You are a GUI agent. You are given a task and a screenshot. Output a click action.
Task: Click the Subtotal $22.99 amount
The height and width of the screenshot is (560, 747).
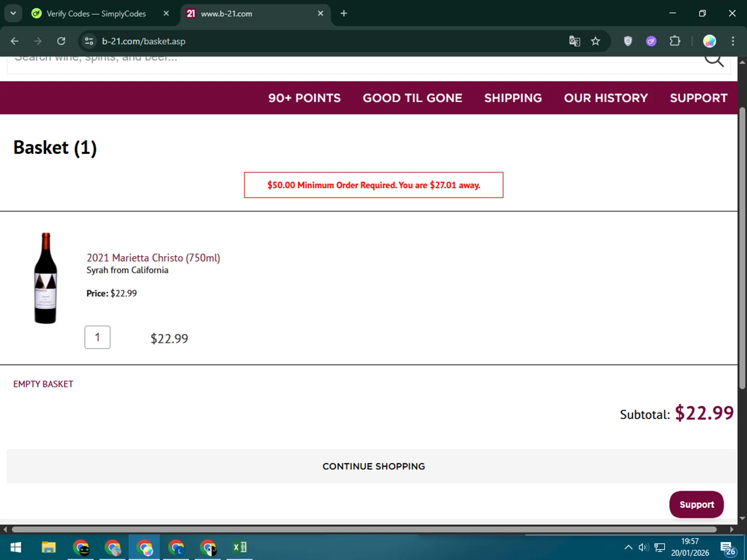tap(704, 413)
